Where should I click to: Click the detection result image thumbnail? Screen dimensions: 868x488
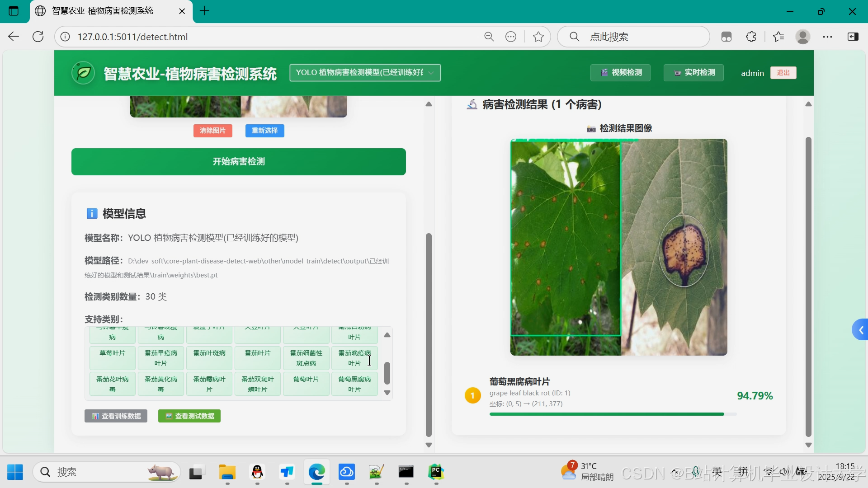click(618, 247)
